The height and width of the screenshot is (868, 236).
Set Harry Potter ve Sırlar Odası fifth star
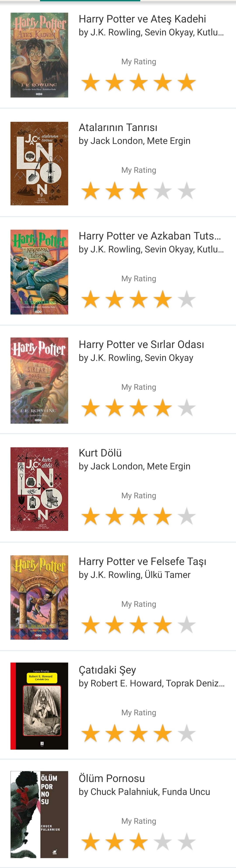point(187,408)
